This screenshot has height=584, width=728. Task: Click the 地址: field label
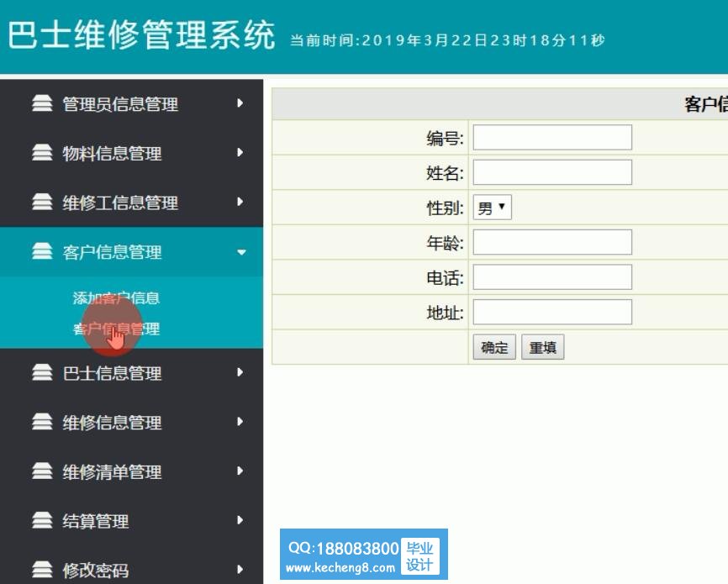click(446, 313)
